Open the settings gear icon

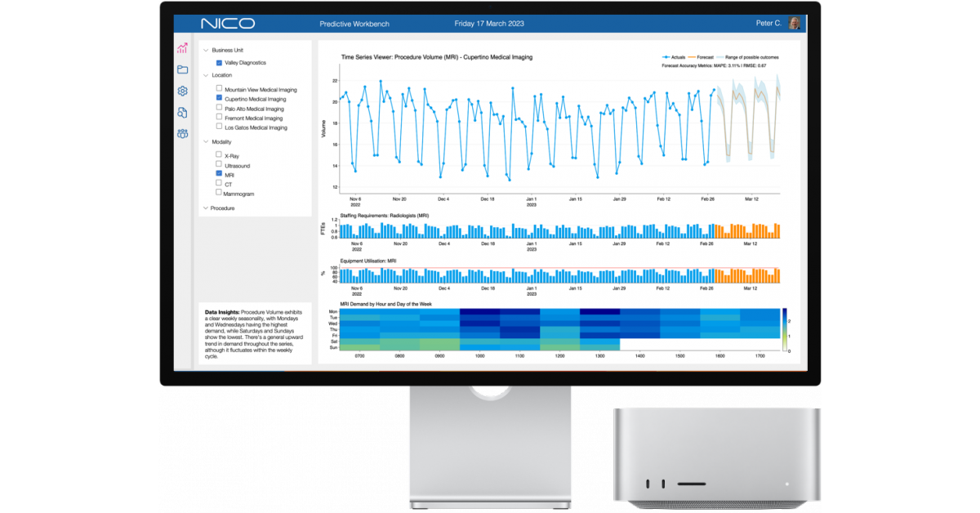pos(182,91)
